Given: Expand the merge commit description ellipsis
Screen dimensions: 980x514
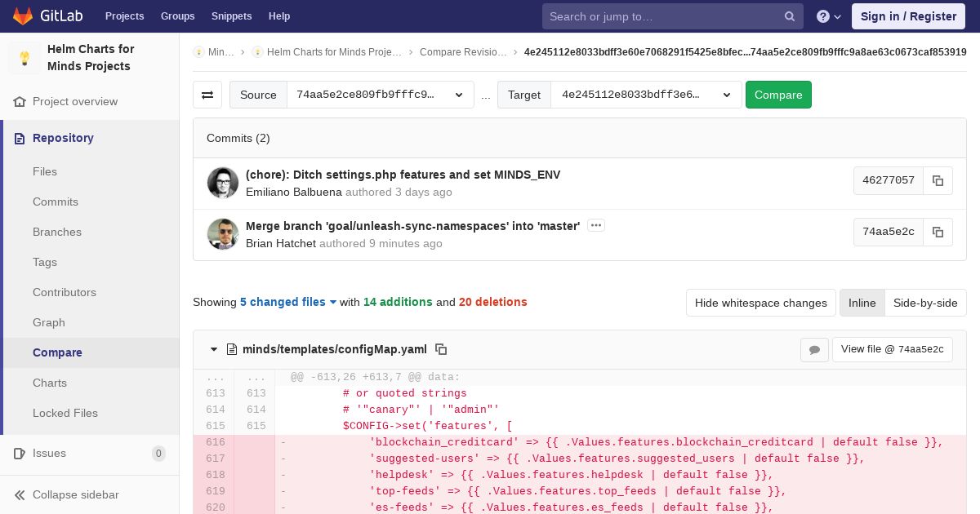Looking at the screenshot, I should click(596, 225).
